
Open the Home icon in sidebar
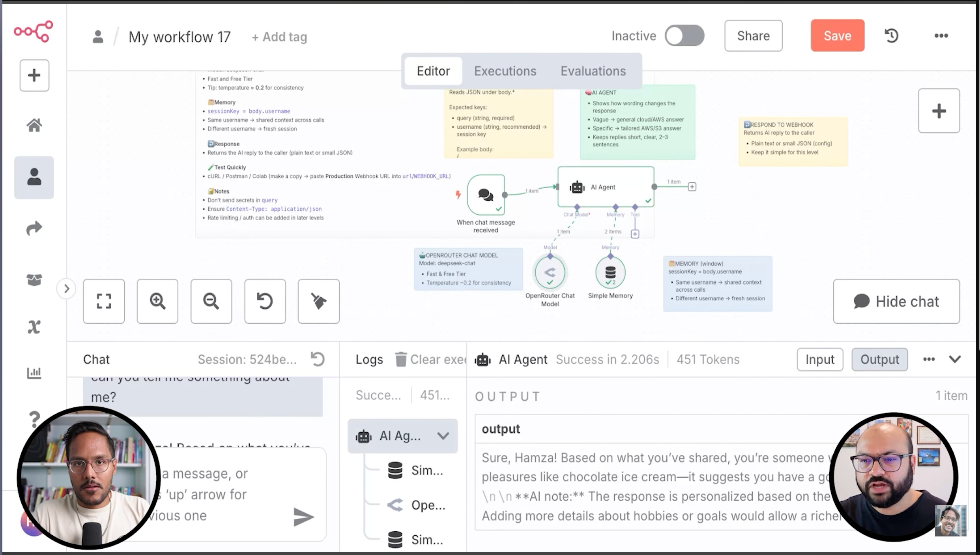tap(34, 126)
